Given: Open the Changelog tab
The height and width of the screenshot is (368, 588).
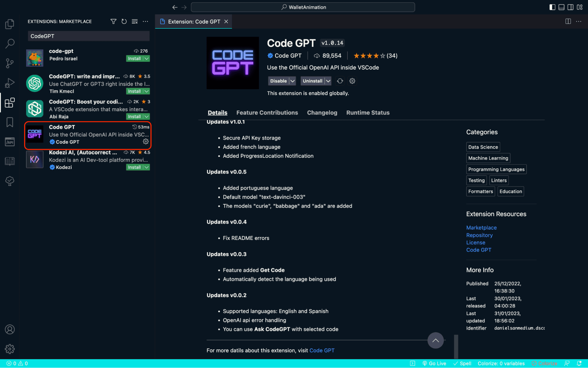Looking at the screenshot, I should point(322,113).
